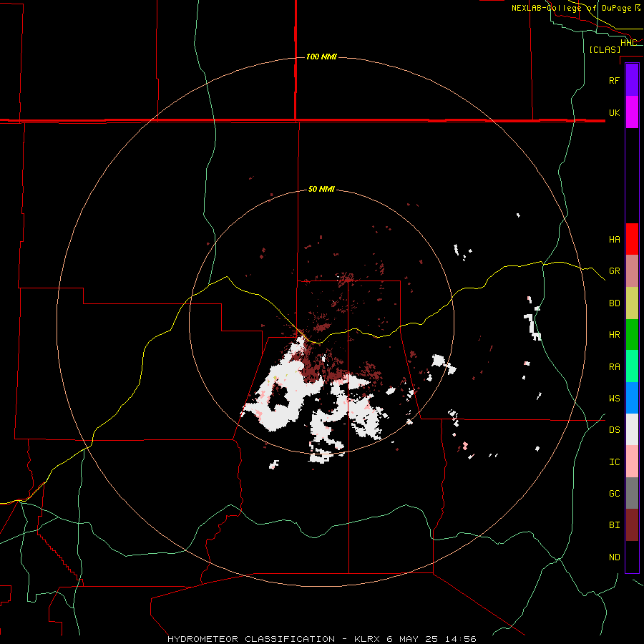Click the HHC product label

pyautogui.click(x=628, y=43)
